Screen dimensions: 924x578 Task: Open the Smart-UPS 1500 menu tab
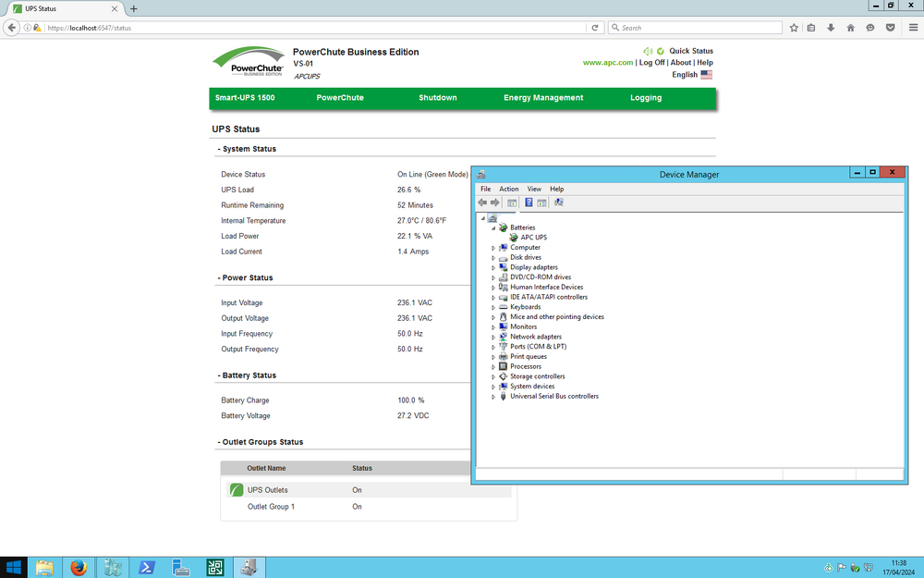point(245,98)
